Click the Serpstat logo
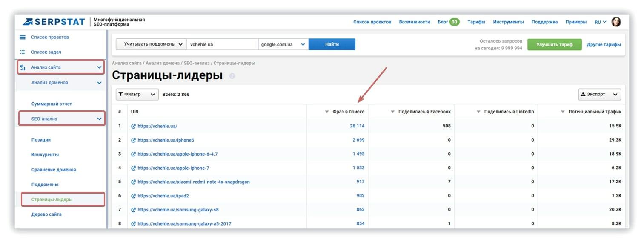The width and height of the screenshot is (644, 243). coord(54,22)
